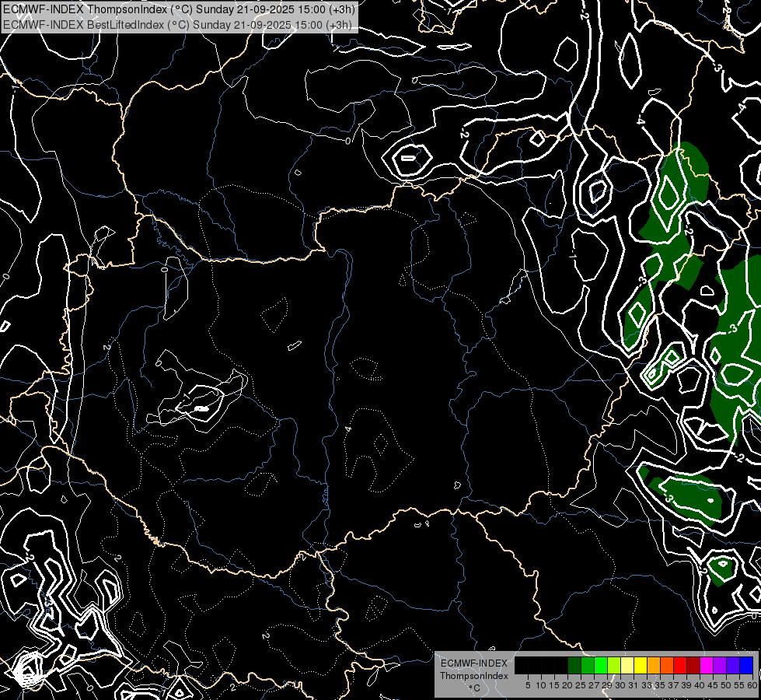Image resolution: width=761 pixels, height=700 pixels.
Task: Pick the magenta 40-45 legend swatch
Action: 707,665
